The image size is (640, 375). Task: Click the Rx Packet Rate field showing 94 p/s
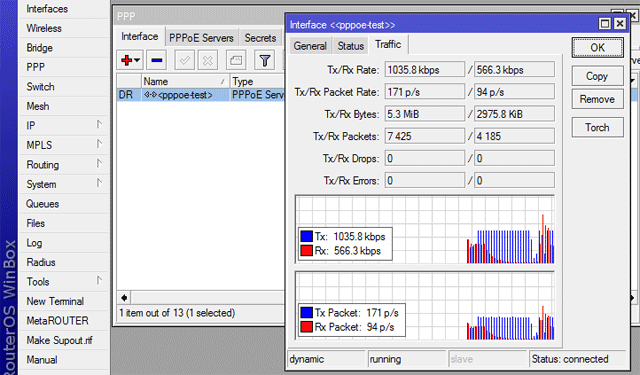click(514, 92)
